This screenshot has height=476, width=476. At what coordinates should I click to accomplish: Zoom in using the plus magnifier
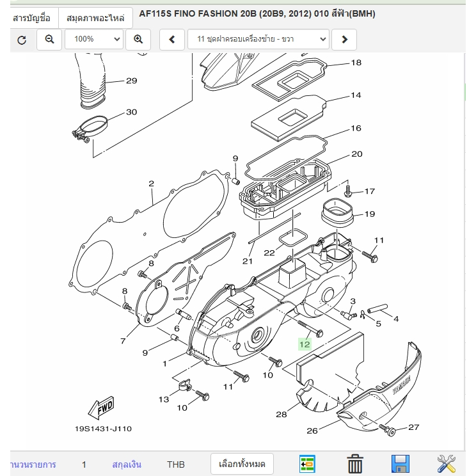(138, 40)
